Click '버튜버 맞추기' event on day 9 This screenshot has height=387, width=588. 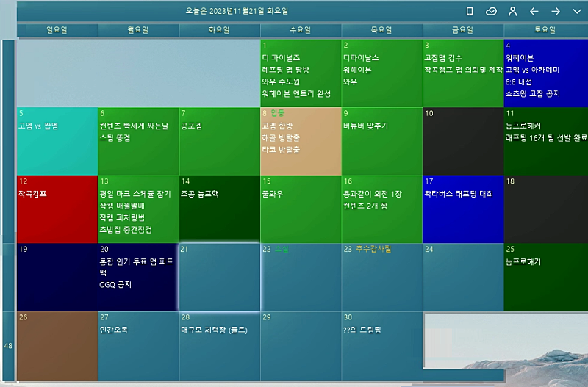(365, 126)
